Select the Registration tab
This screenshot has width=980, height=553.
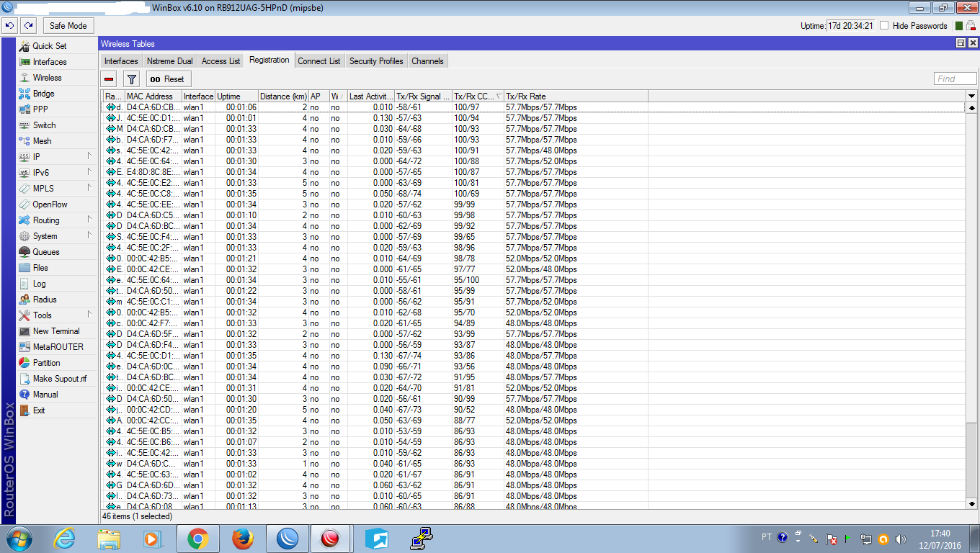269,60
